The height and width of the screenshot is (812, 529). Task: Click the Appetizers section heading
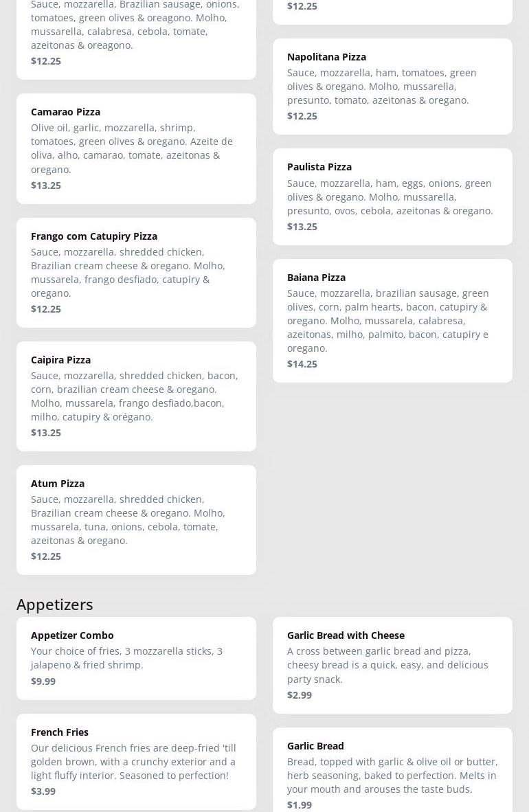(55, 604)
